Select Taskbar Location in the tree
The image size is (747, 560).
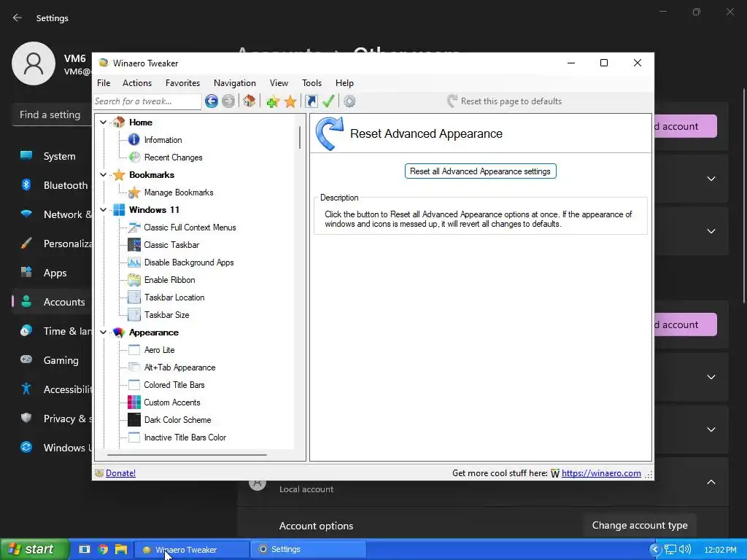[174, 297]
